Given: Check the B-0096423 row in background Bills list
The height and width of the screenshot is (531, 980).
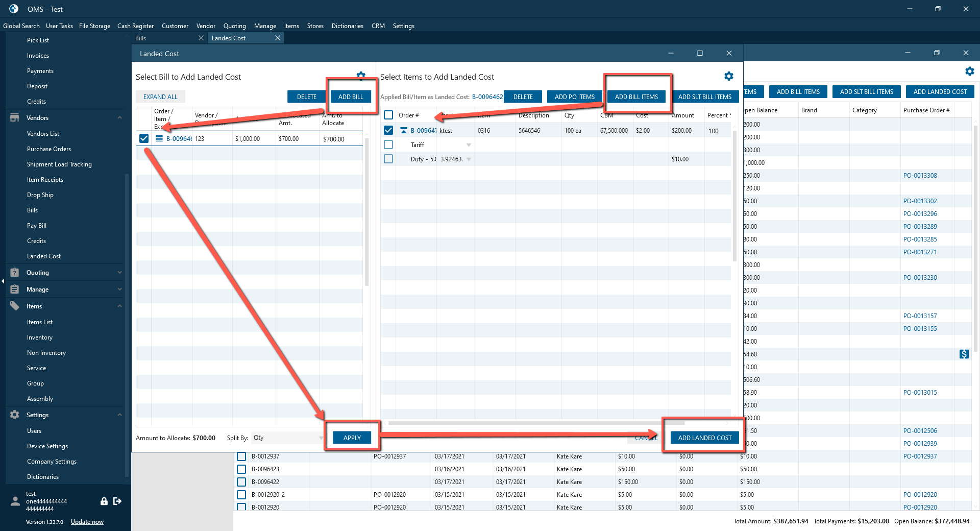Looking at the screenshot, I should 241,469.
